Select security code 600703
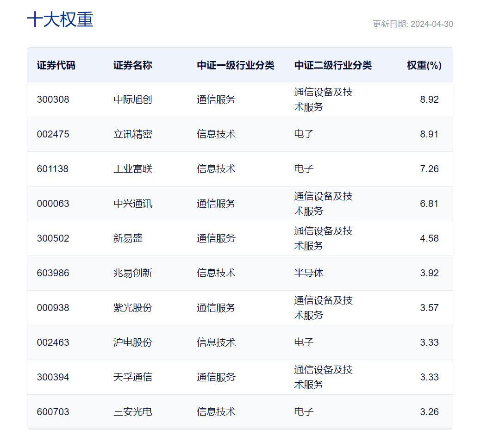This screenshot has width=500, height=448. (x=53, y=412)
